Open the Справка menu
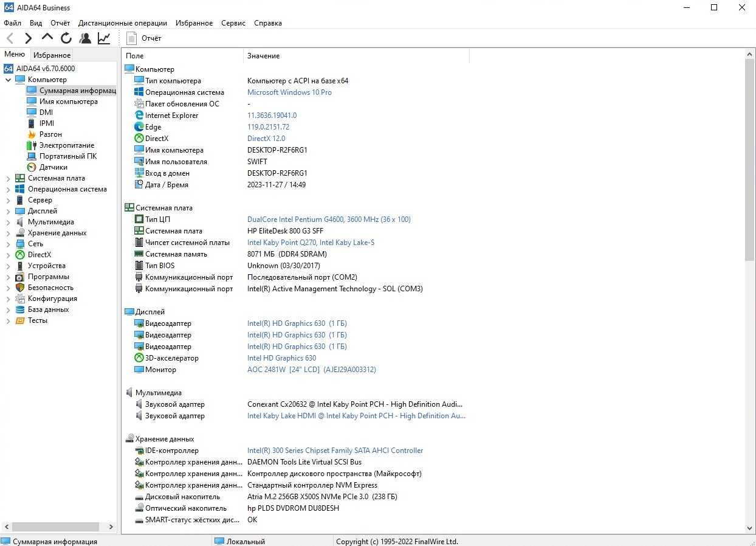The width and height of the screenshot is (756, 546). (268, 23)
